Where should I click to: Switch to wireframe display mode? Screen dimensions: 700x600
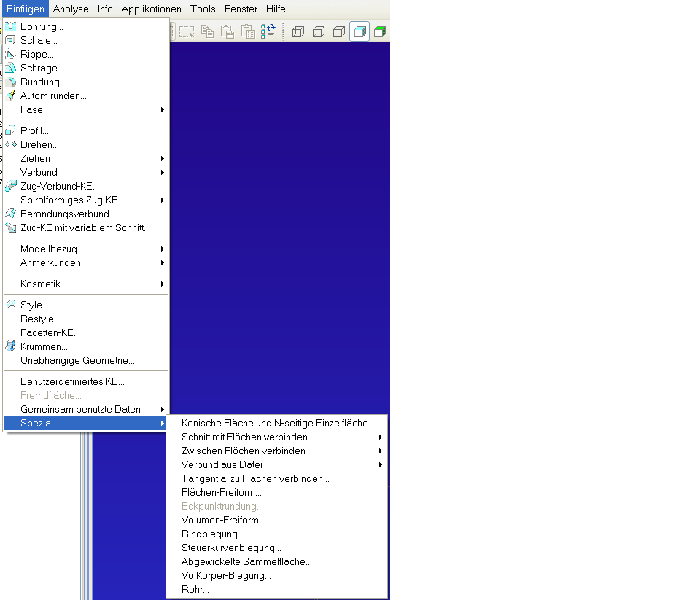(298, 31)
